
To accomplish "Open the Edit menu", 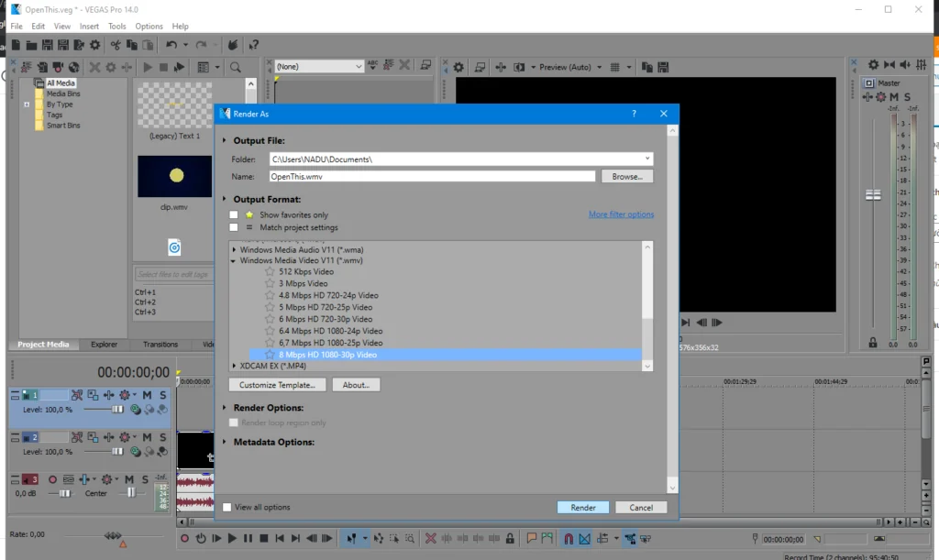I will point(38,27).
